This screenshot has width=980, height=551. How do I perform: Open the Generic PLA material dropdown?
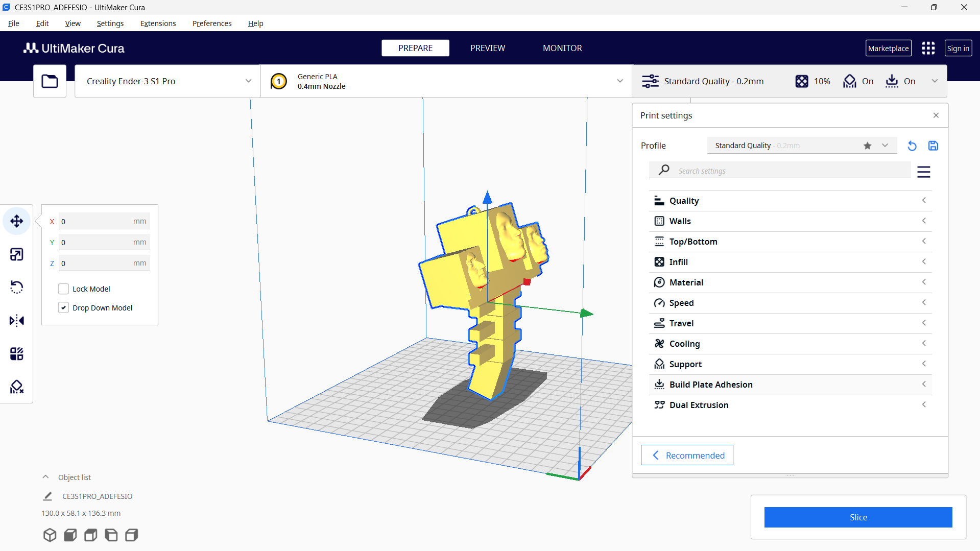point(446,81)
